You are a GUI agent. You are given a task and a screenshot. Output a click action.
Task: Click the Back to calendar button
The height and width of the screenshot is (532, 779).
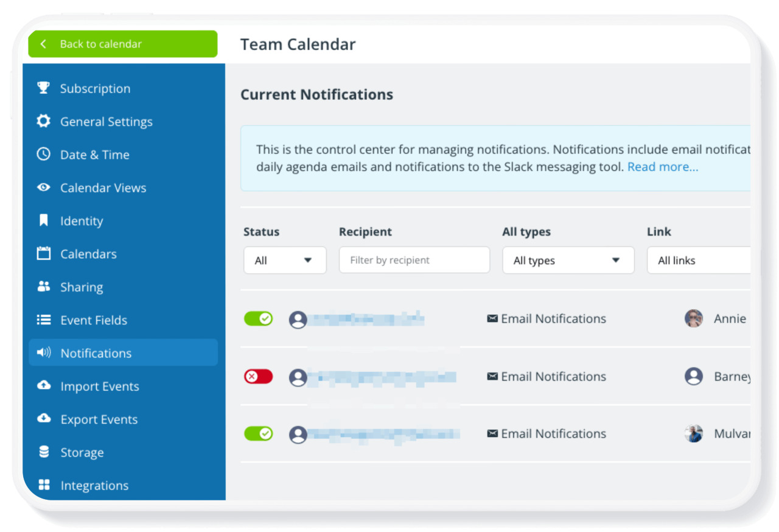tap(122, 44)
